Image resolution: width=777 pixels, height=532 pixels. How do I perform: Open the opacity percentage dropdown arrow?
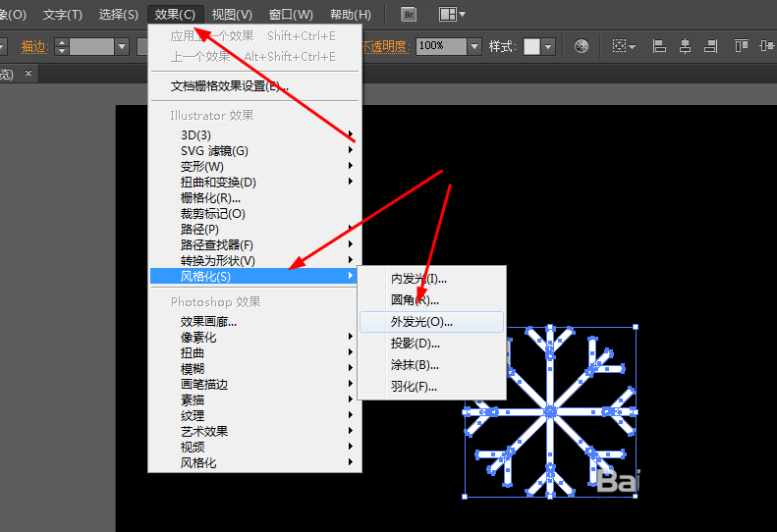(x=474, y=46)
